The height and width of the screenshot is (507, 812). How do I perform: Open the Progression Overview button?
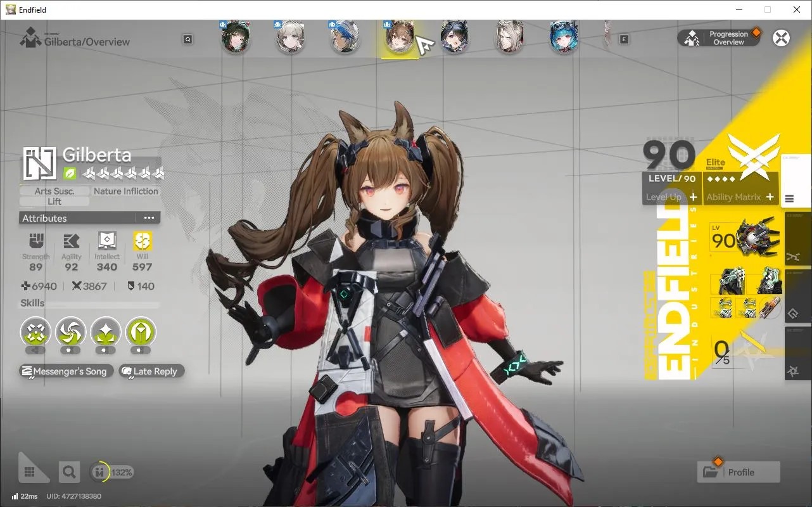[x=719, y=38]
